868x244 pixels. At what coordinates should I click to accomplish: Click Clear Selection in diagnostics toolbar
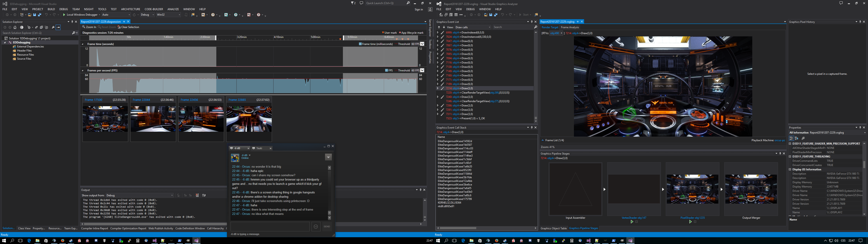128,27
